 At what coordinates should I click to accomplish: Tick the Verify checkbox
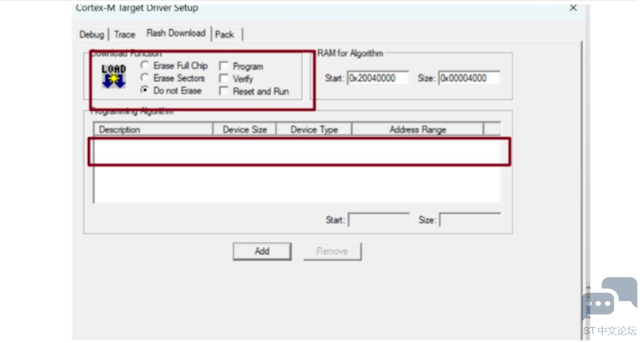pos(224,78)
